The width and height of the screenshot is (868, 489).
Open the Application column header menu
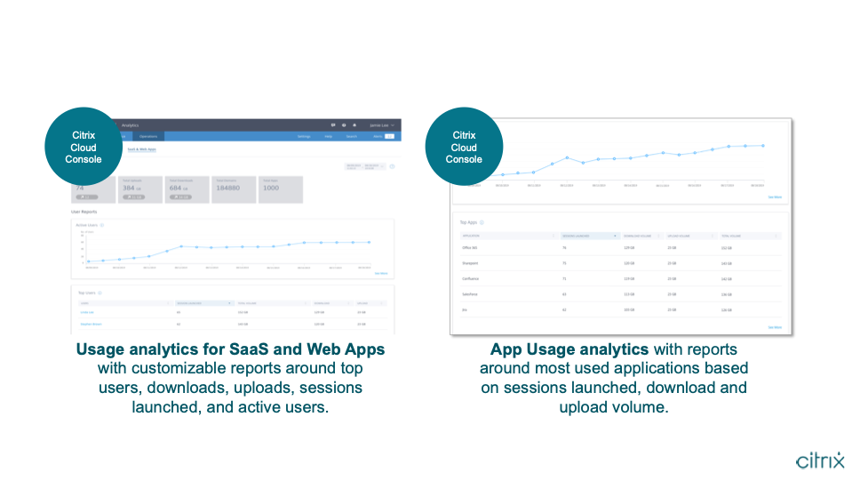[553, 236]
